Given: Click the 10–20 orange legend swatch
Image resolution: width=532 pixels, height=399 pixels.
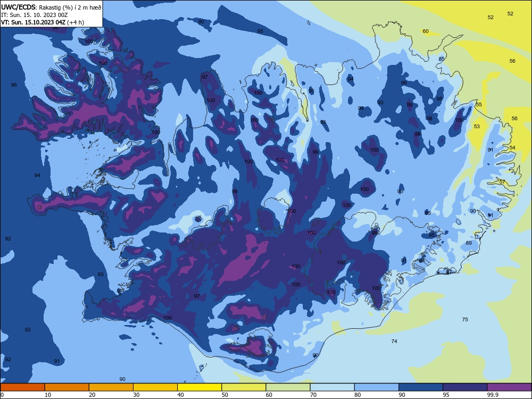Looking at the screenshot, I should (67, 387).
